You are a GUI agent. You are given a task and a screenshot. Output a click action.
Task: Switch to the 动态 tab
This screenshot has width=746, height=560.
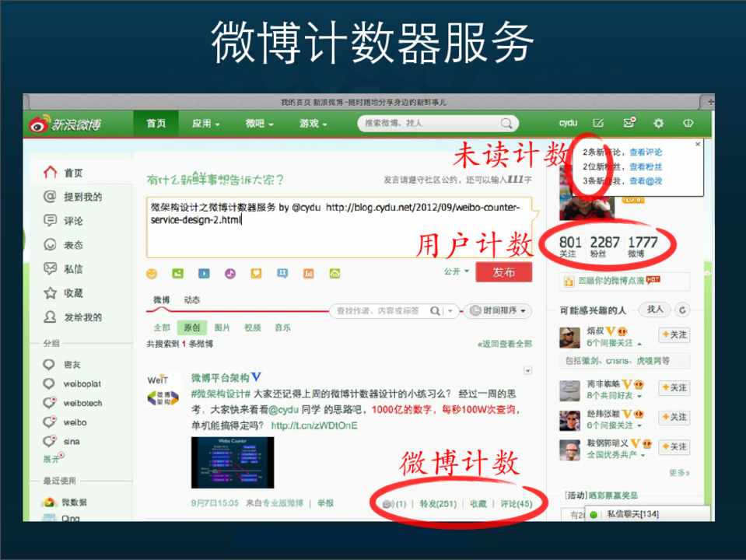191,299
